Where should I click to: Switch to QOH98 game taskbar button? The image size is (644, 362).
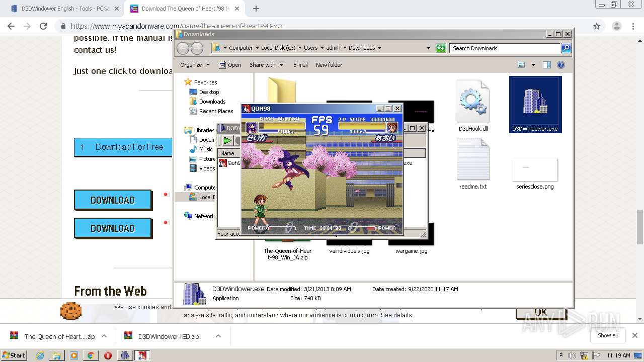[x=142, y=355]
